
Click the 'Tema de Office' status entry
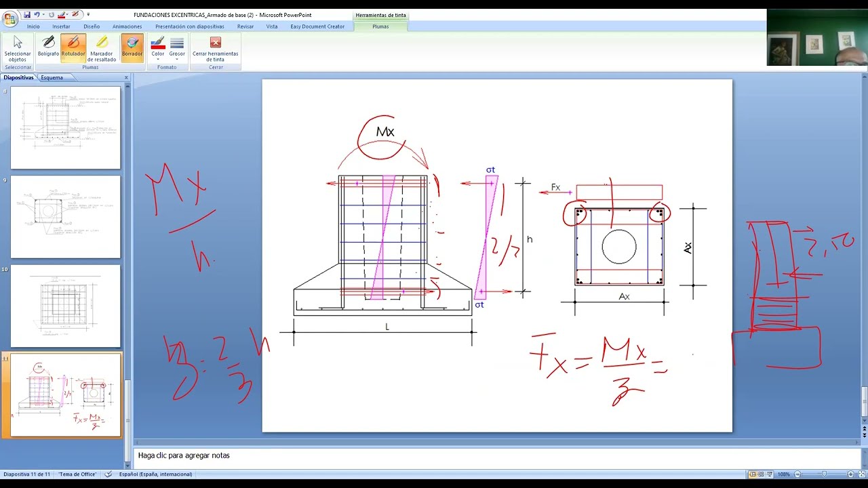[x=77, y=474]
